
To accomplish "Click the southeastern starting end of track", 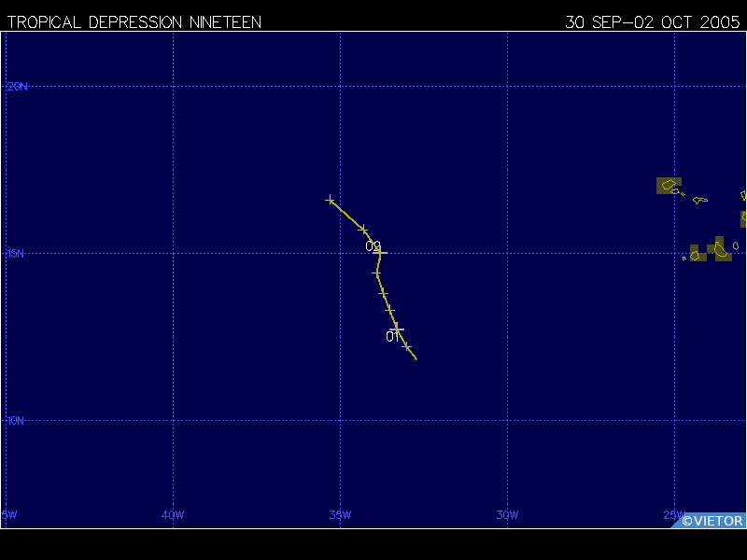I will pos(416,358).
